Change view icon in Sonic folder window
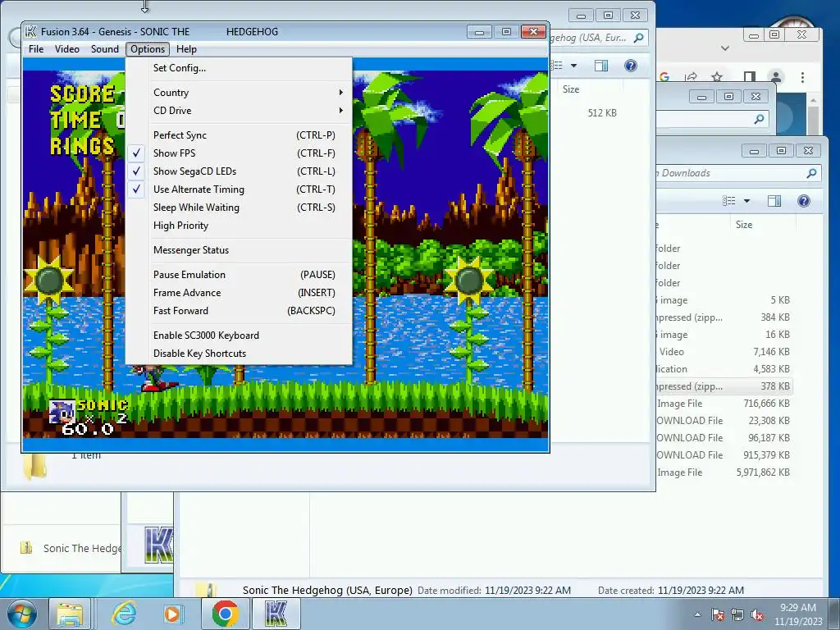The image size is (840, 630). pyautogui.click(x=558, y=66)
